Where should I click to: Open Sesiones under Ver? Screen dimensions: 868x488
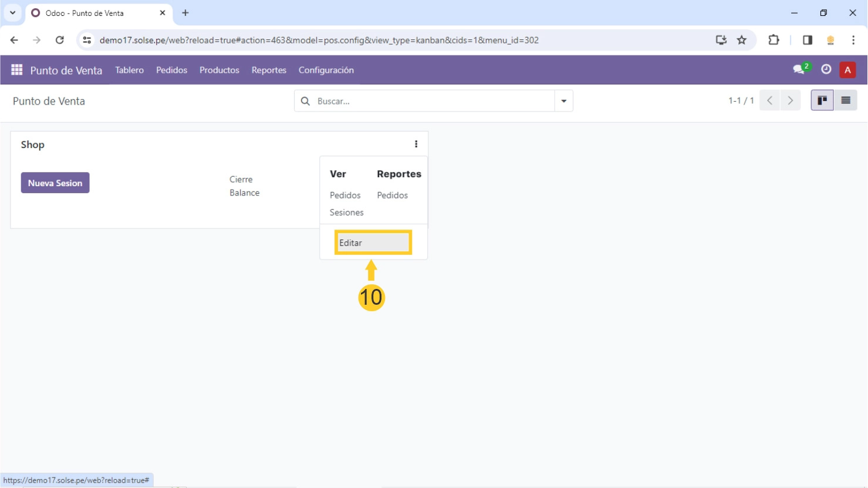coord(346,213)
